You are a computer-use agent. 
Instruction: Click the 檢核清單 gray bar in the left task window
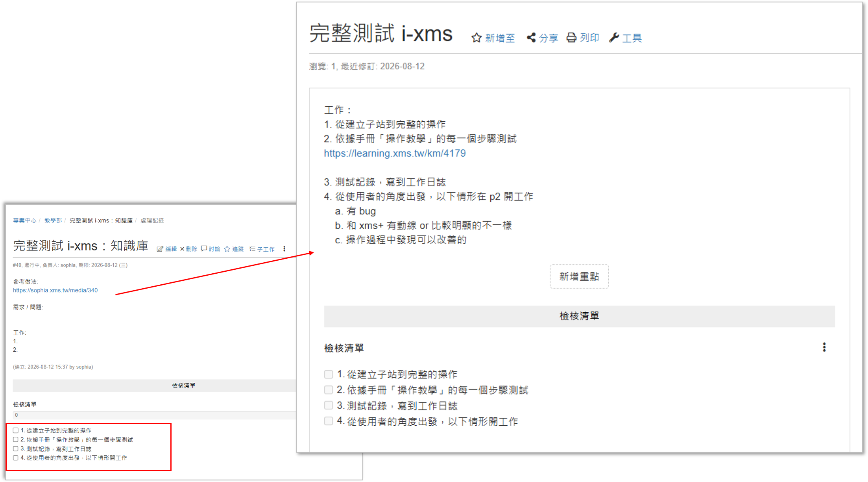coord(154,386)
